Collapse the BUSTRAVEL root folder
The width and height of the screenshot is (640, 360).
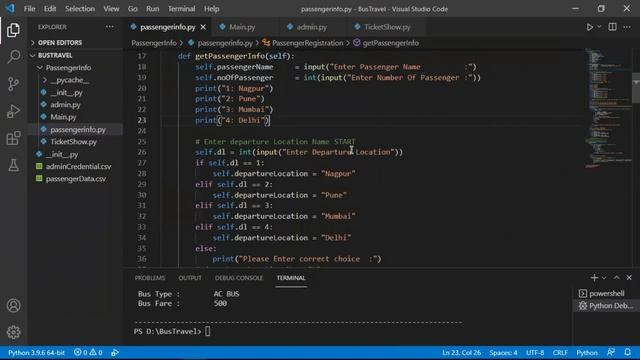[76, 55]
